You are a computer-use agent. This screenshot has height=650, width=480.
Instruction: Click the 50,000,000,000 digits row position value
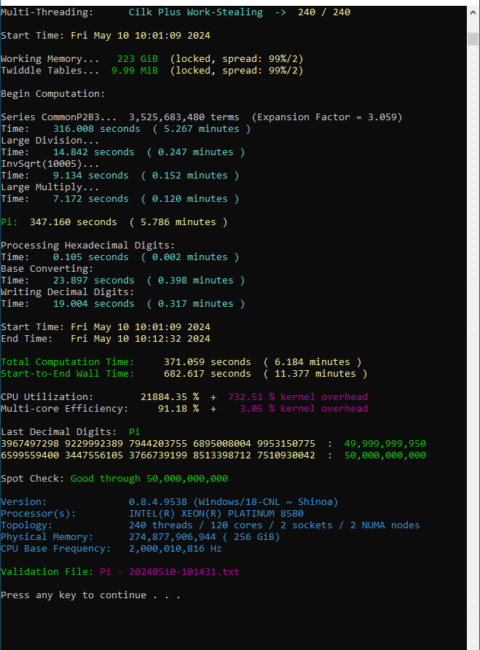385,455
